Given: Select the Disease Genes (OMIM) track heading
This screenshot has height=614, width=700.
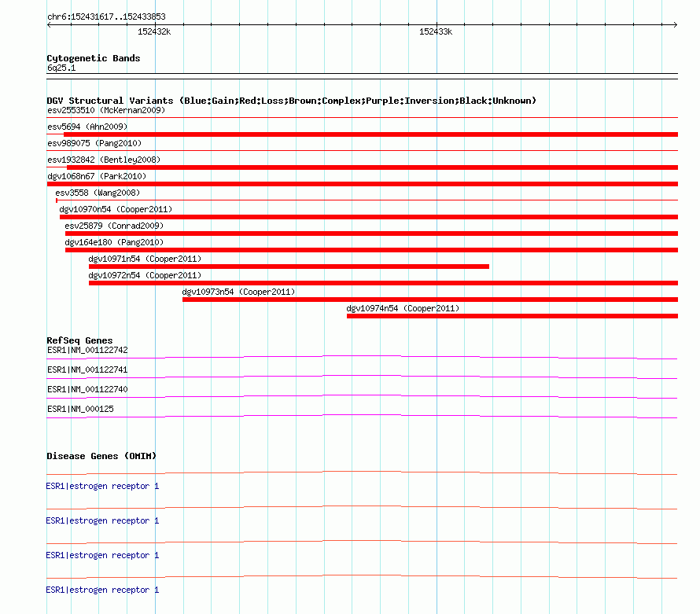Looking at the screenshot, I should pos(101,456).
